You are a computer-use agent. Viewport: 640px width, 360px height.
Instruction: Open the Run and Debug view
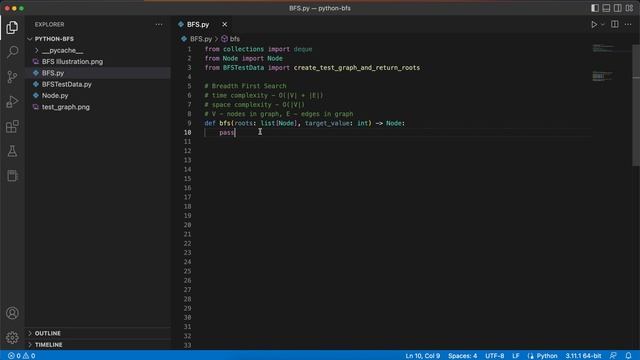12,102
